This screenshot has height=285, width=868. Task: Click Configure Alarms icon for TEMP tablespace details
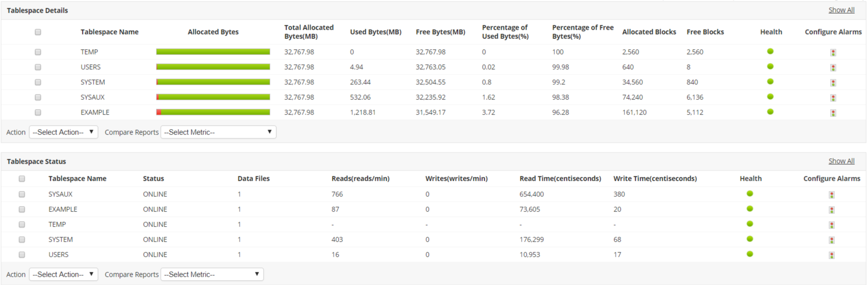(833, 53)
